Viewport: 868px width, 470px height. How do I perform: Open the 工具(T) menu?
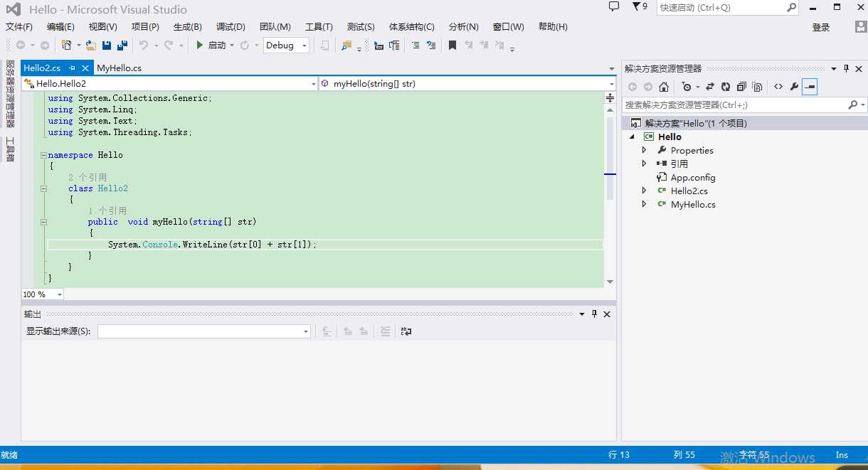[x=319, y=26]
